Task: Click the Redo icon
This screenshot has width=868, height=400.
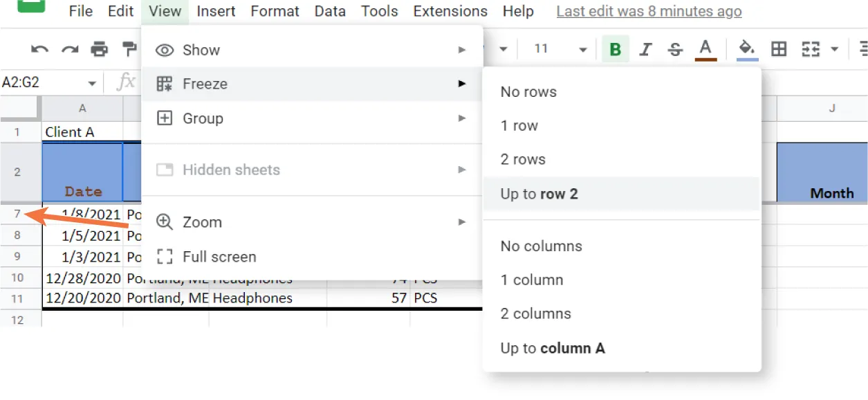Action: click(68, 49)
